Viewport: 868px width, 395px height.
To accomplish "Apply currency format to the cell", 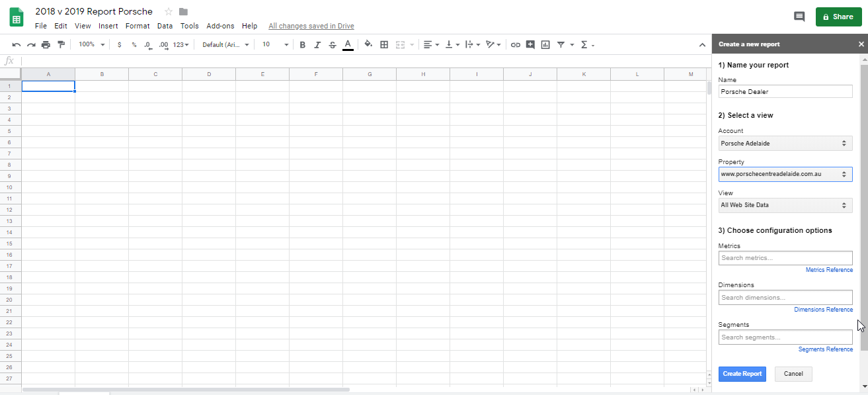I will pos(119,44).
